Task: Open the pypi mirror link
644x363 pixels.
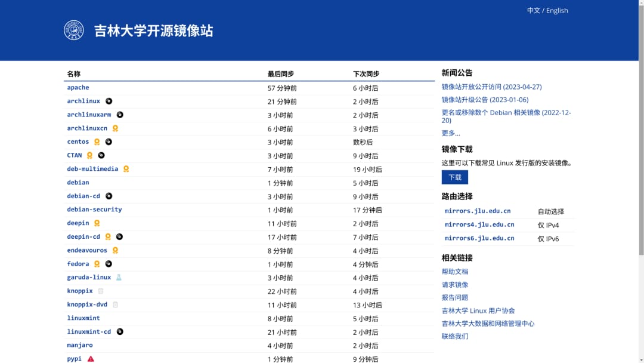Action: (x=75, y=359)
